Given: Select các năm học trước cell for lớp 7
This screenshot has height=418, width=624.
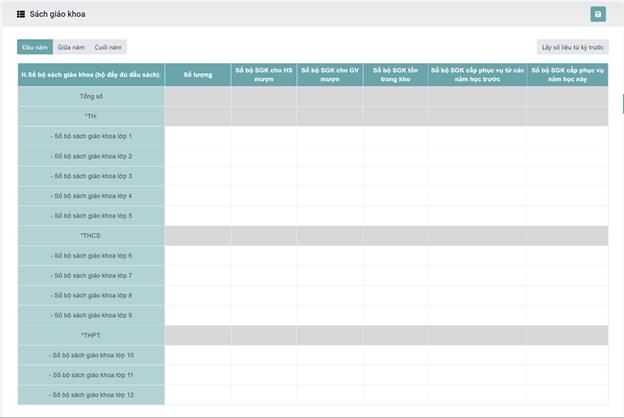Looking at the screenshot, I should pos(477,276).
